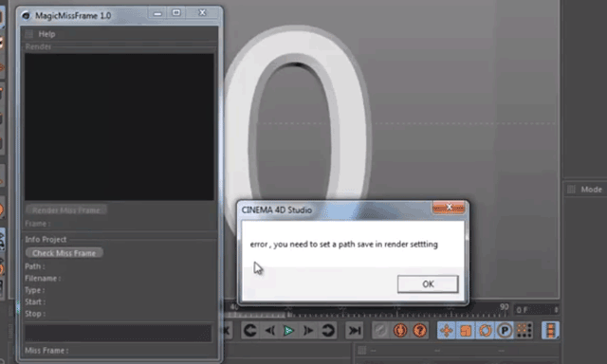Viewport: 607px width, 364px height.
Task: Toggle Rotation keyframe recording
Action: (485, 330)
